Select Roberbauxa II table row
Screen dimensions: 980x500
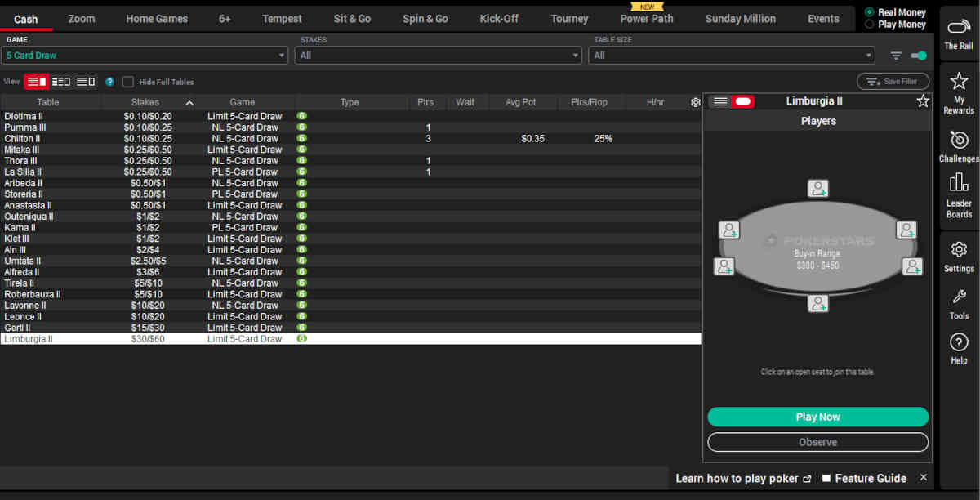tap(350, 294)
